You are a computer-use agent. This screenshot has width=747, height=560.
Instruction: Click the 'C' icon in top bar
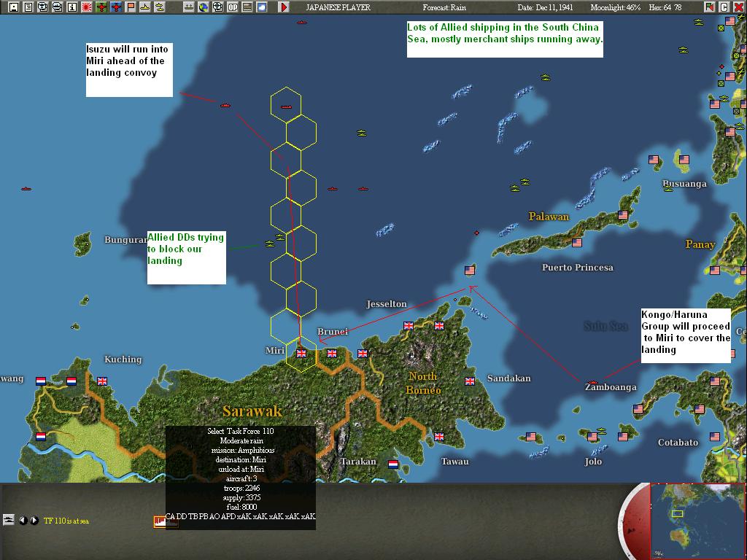[x=724, y=7]
